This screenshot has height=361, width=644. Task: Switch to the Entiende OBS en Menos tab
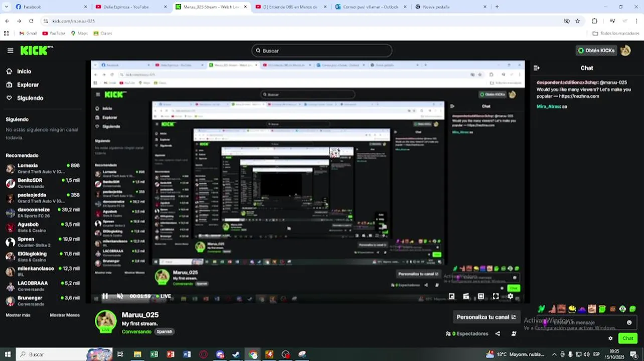[291, 7]
